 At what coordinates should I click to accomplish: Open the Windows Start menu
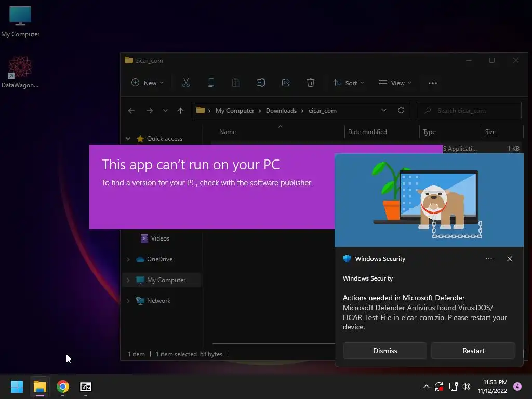click(x=17, y=387)
